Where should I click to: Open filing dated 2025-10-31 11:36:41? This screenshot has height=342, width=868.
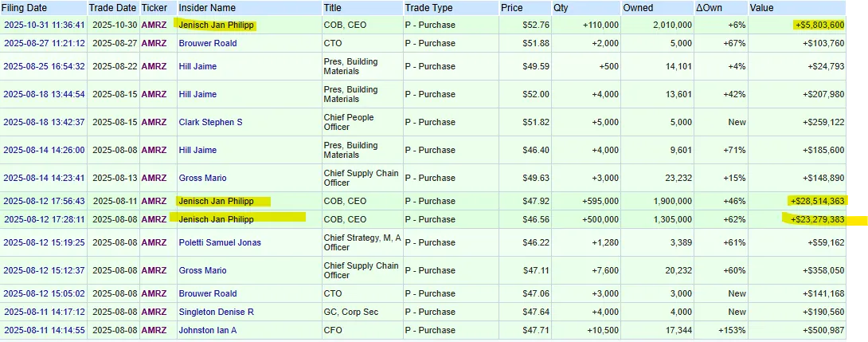[45, 25]
